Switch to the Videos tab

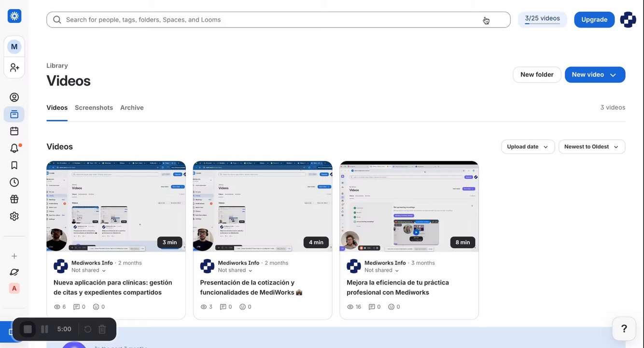57,108
